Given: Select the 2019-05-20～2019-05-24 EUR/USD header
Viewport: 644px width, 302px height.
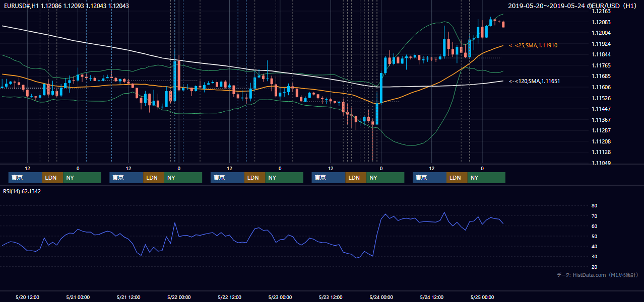Looking at the screenshot, I should pos(573,6).
